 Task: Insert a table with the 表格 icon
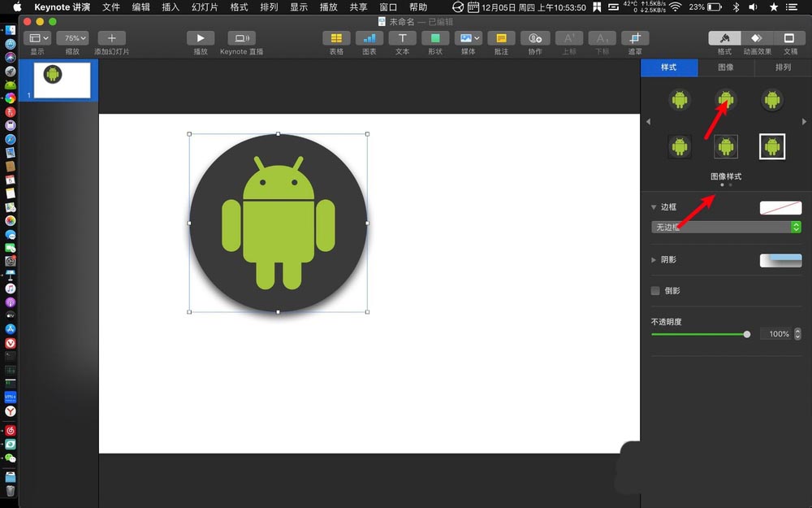point(336,38)
